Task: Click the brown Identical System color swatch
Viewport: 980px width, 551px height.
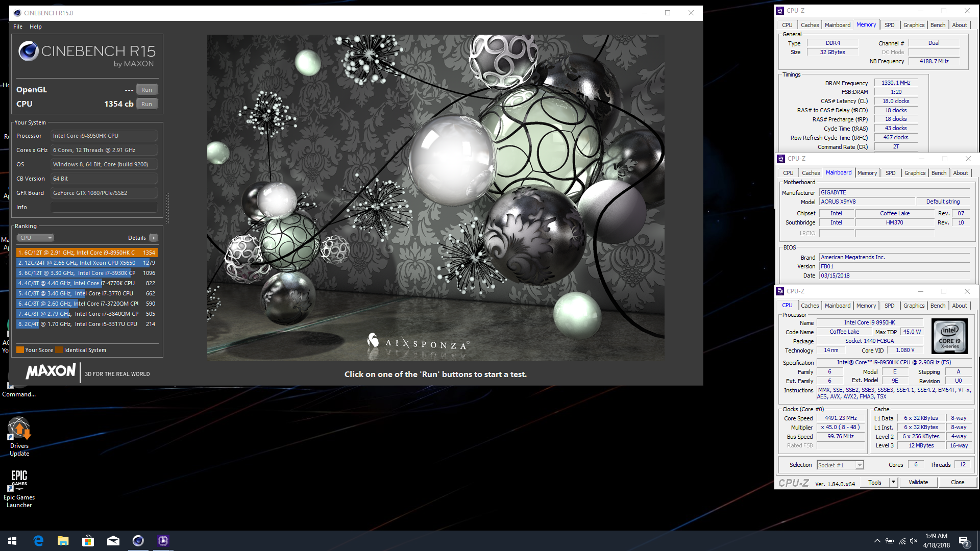Action: 59,350
